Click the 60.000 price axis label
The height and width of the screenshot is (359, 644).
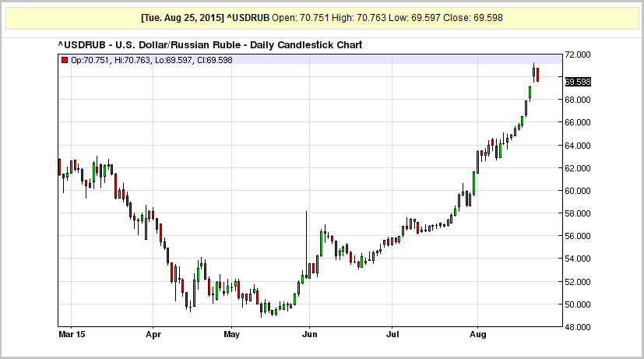pos(578,191)
